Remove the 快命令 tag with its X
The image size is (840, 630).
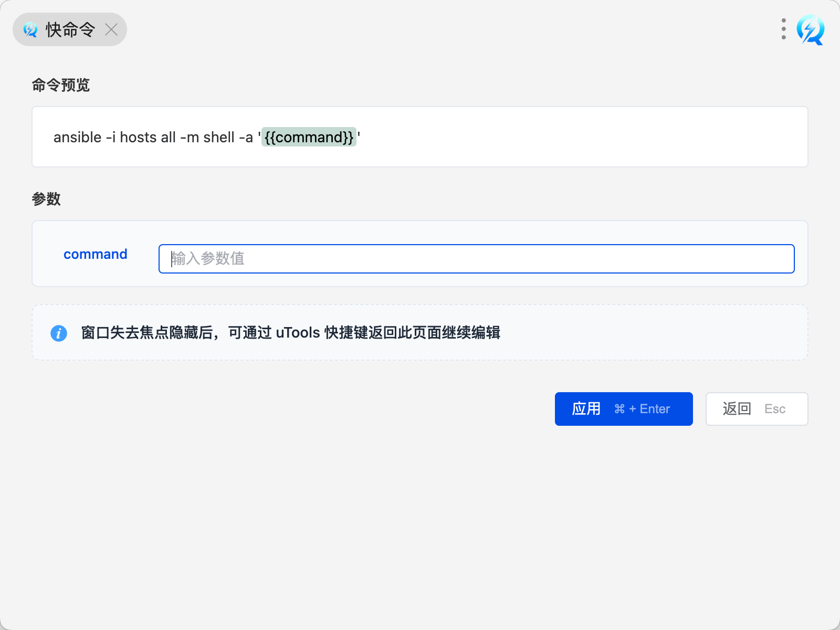[111, 29]
